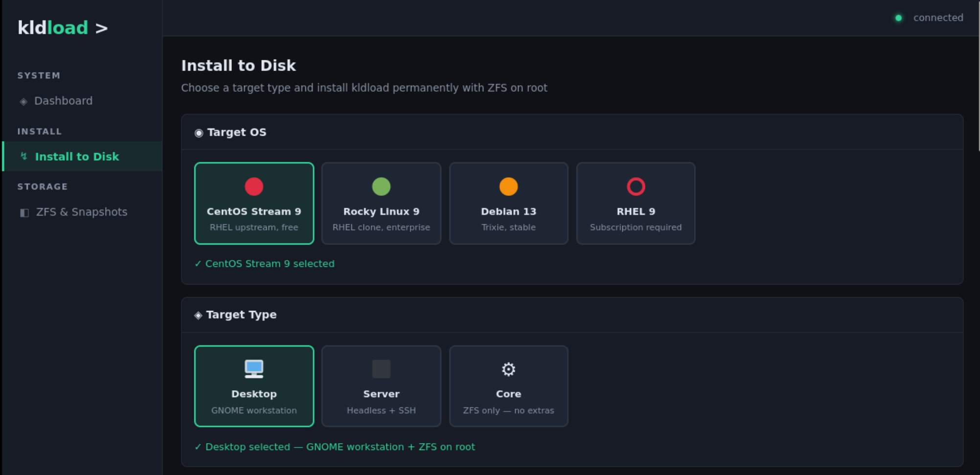Expand the Target OS section header
The height and width of the screenshot is (475, 980).
point(236,132)
